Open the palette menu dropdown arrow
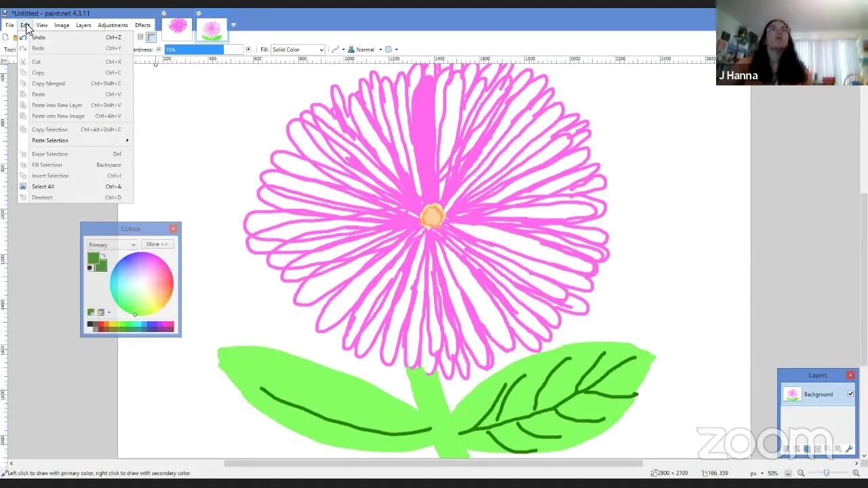The width and height of the screenshot is (868, 488). tap(108, 312)
